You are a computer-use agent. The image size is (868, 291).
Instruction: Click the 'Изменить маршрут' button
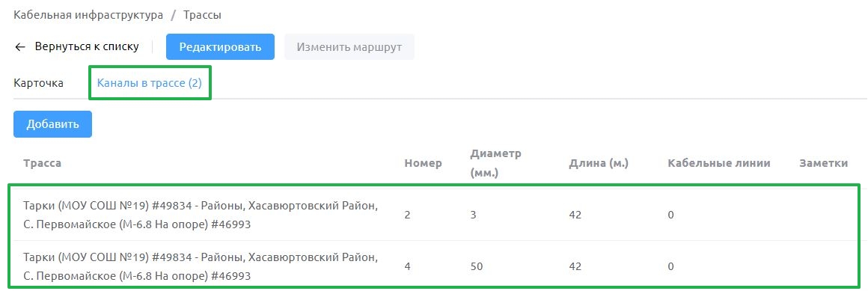pos(349,47)
